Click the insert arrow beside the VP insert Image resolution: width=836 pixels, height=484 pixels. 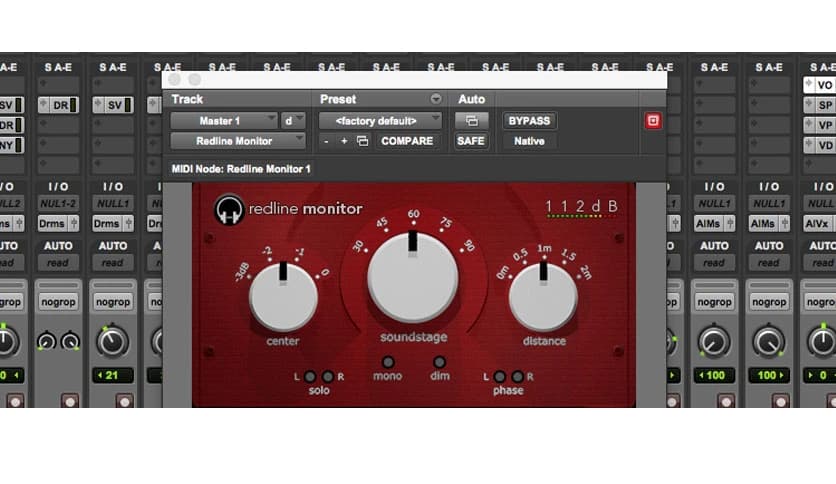[x=809, y=125]
